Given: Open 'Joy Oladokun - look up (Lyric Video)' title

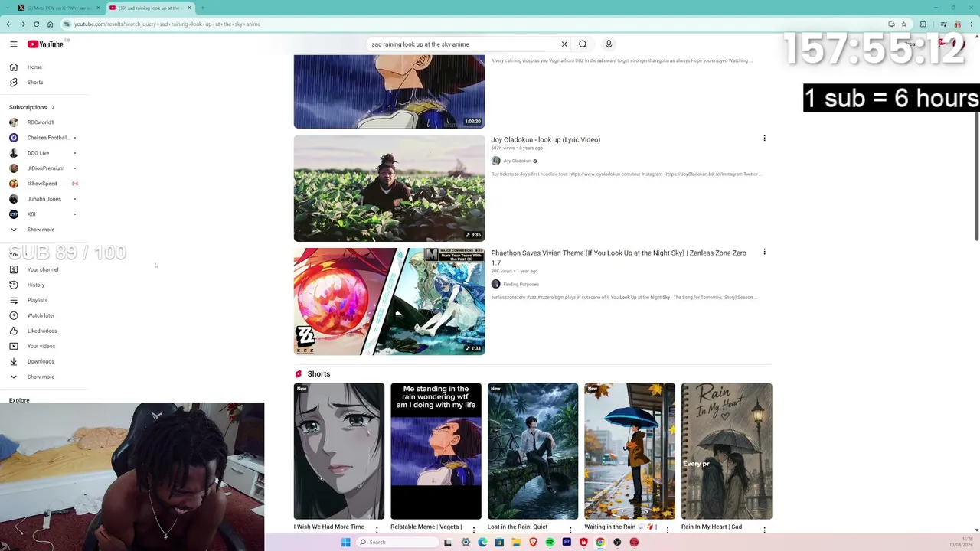Looking at the screenshot, I should (546, 140).
